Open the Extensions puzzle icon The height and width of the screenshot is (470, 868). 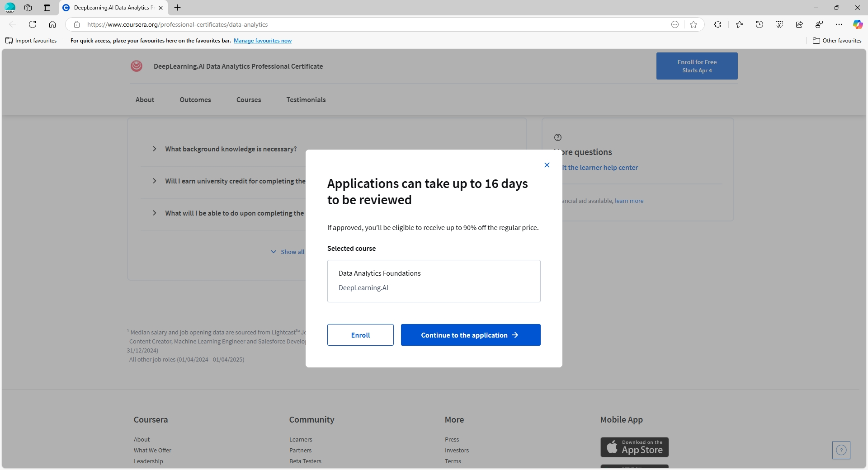(717, 24)
